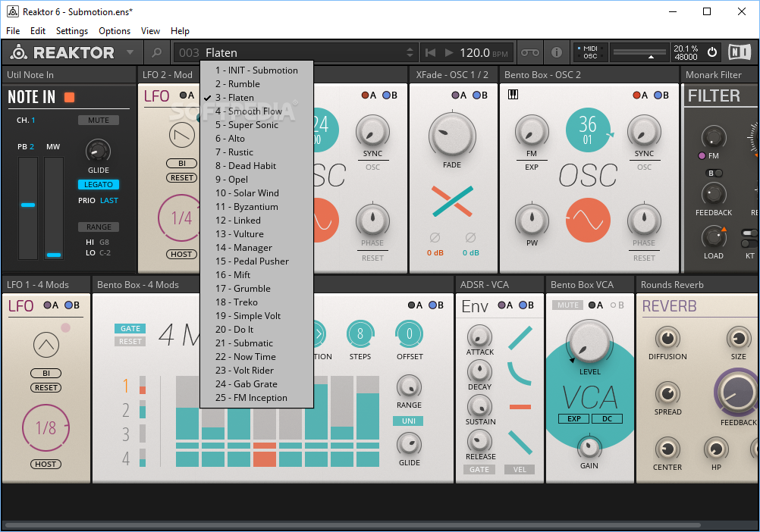Click the Reaktor logo icon
760x532 pixels.
pos(19,52)
